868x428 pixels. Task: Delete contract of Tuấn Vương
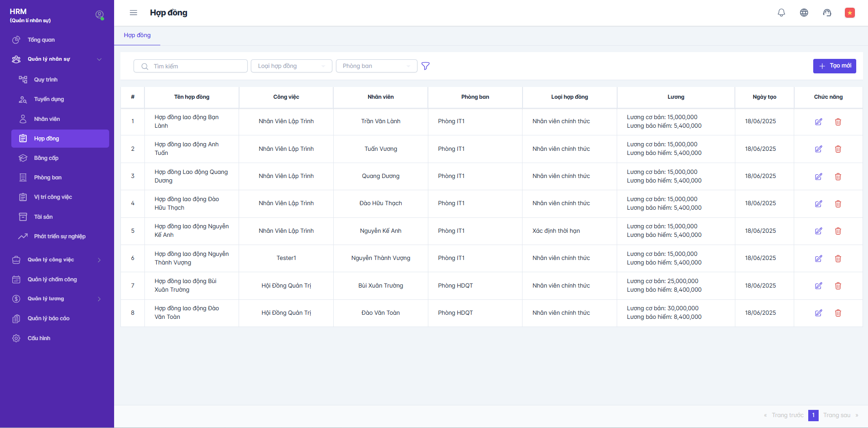838,149
